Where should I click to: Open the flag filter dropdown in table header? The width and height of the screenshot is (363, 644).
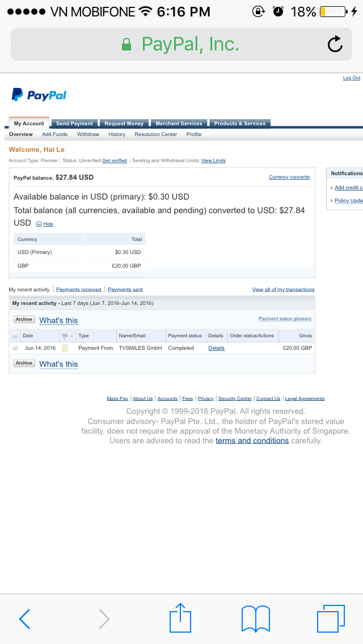(67, 336)
